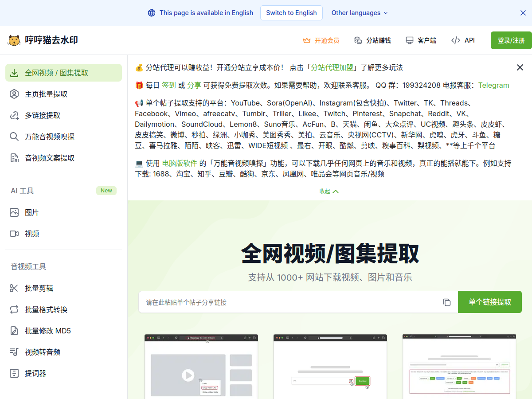Open the API link

[463, 40]
